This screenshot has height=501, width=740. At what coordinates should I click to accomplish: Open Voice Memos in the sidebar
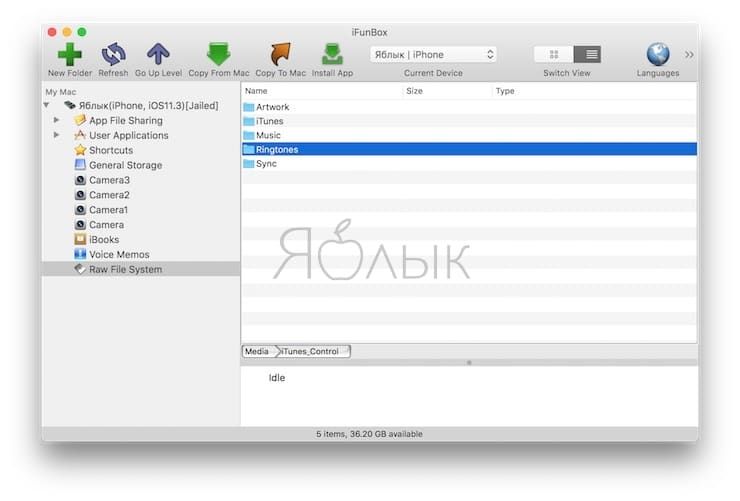(x=119, y=255)
